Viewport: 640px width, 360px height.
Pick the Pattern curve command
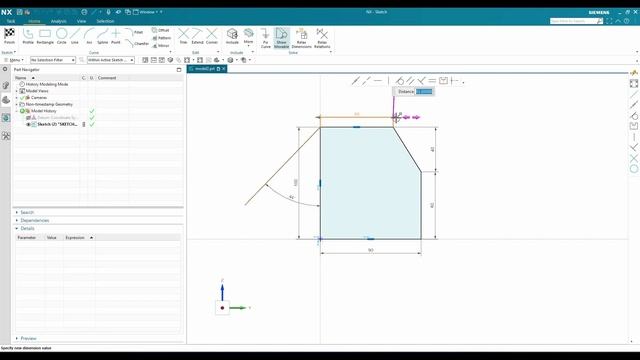pos(161,38)
